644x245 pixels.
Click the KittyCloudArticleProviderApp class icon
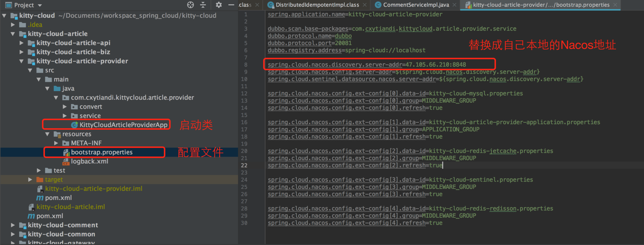(74, 125)
